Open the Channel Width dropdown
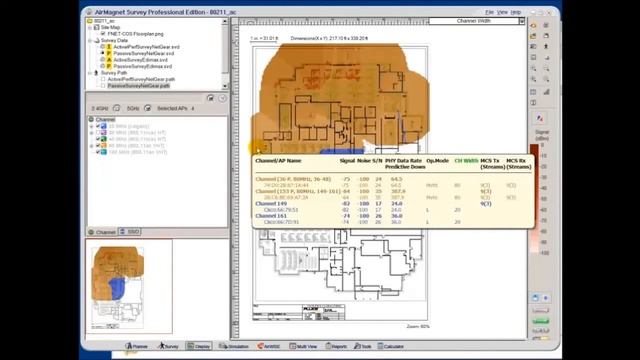This screenshot has width=640, height=360. tap(522, 21)
